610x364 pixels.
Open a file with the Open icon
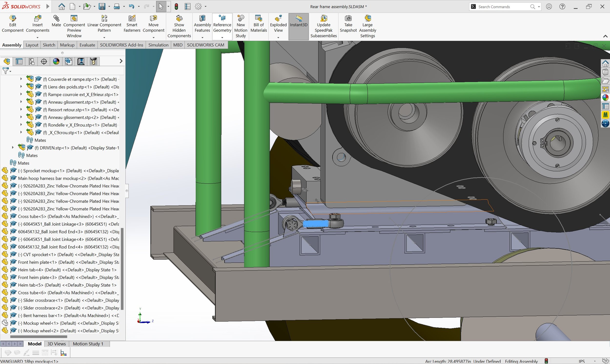(87, 7)
